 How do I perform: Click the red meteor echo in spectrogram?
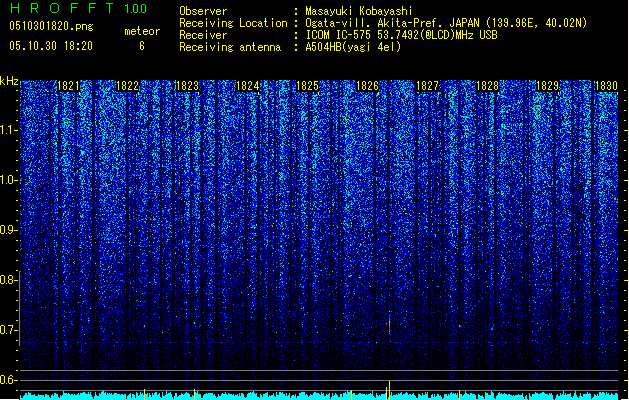coord(389,326)
